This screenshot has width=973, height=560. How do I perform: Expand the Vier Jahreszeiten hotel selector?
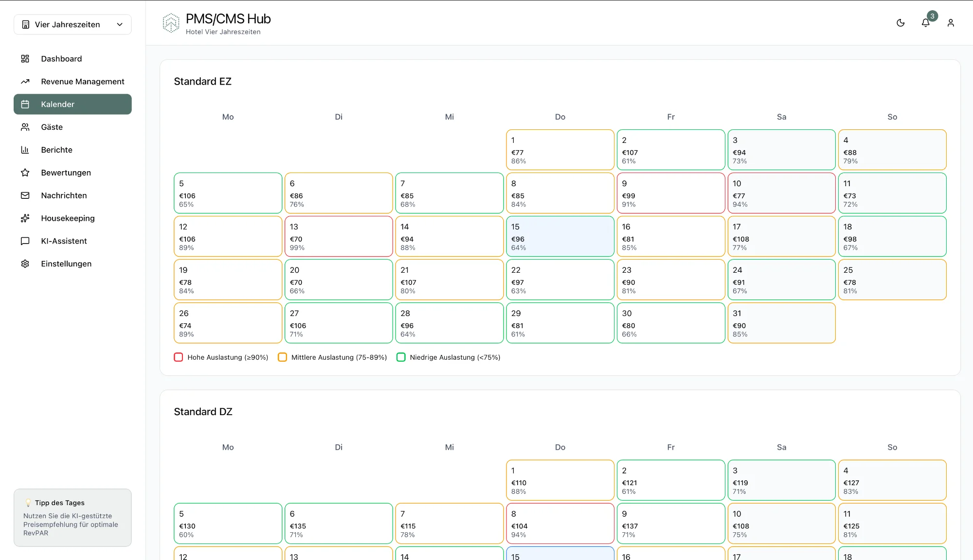point(72,24)
